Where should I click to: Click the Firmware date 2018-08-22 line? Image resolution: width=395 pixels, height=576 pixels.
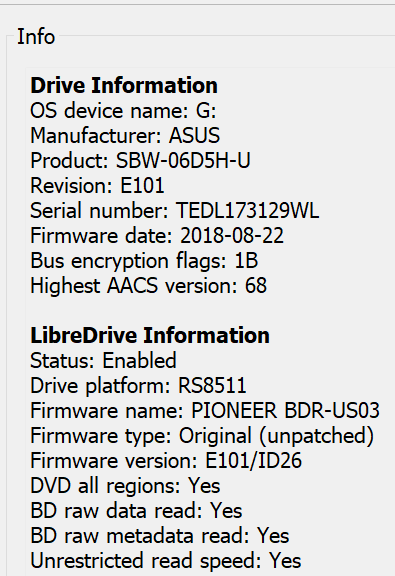(x=157, y=235)
